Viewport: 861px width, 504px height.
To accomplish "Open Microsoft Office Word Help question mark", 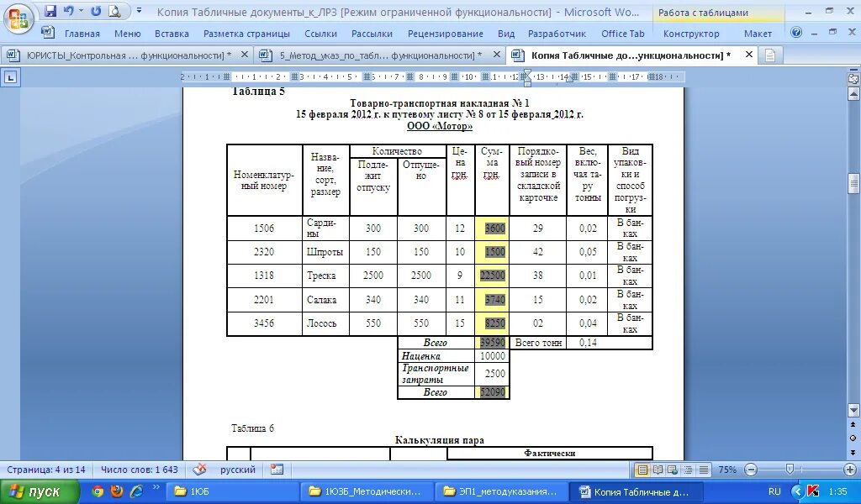I will pos(796,33).
